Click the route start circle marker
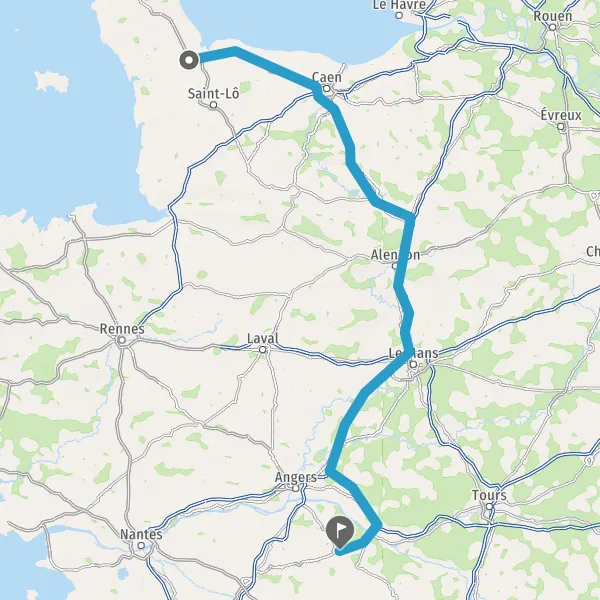 189,60
